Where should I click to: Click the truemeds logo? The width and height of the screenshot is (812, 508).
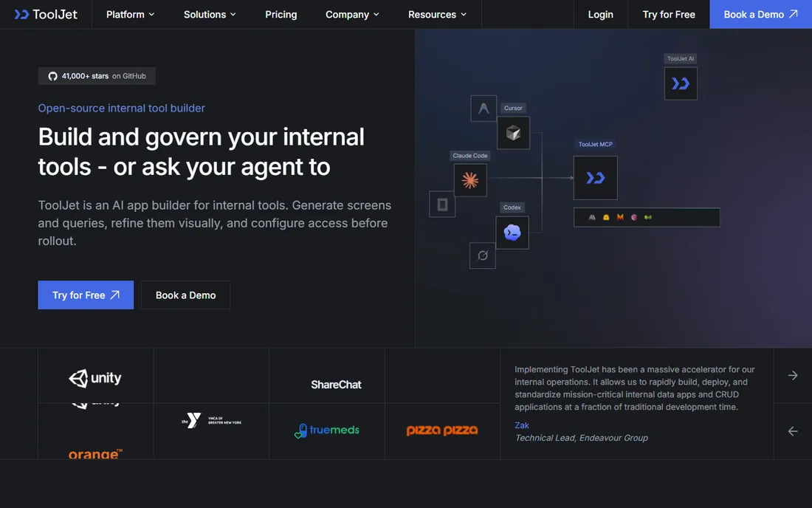pyautogui.click(x=327, y=430)
